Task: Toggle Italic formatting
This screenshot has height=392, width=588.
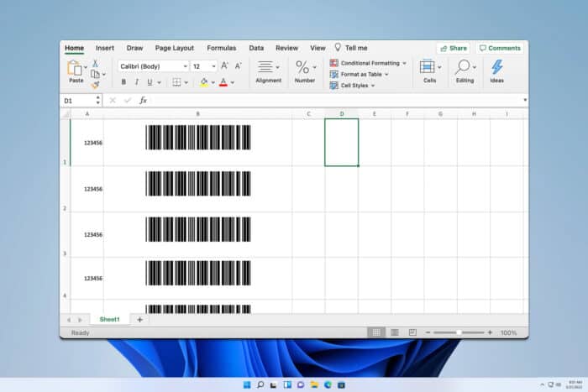Action: pos(136,82)
